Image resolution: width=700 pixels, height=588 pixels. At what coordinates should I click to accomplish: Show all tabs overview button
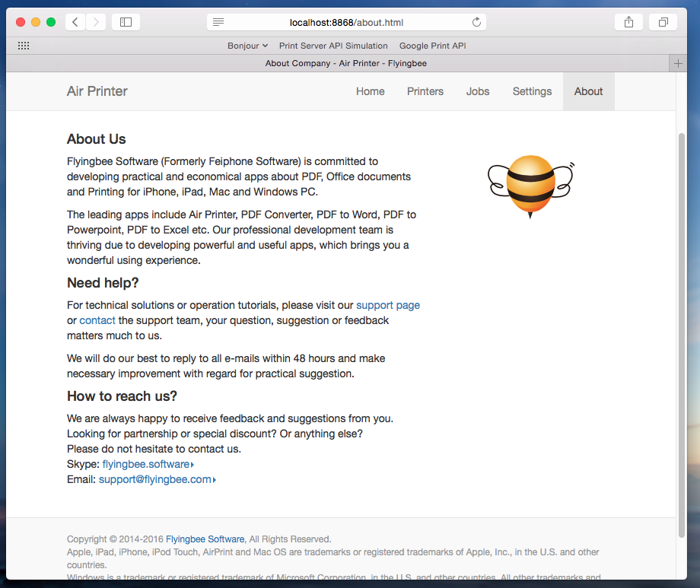(663, 22)
